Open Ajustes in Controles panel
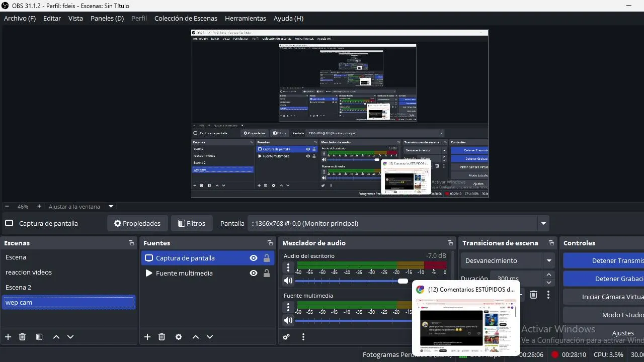The height and width of the screenshot is (362, 644). (604, 333)
